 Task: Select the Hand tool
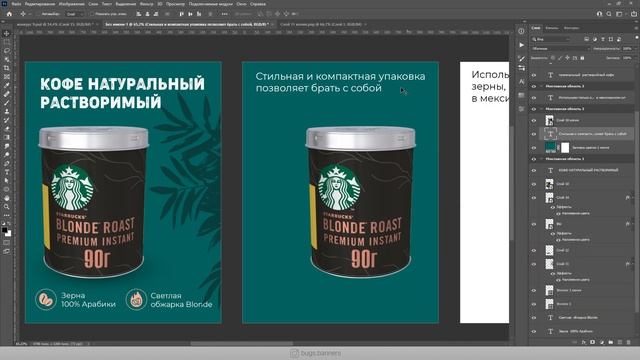pyautogui.click(x=7, y=198)
